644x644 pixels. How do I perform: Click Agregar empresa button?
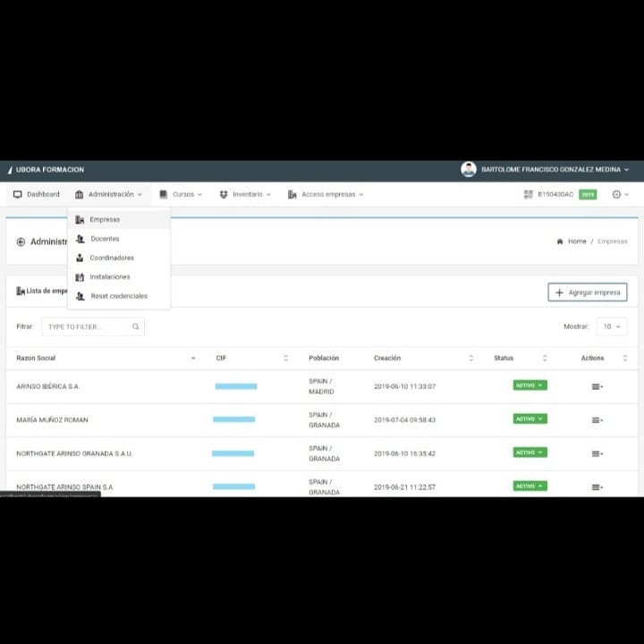click(588, 292)
